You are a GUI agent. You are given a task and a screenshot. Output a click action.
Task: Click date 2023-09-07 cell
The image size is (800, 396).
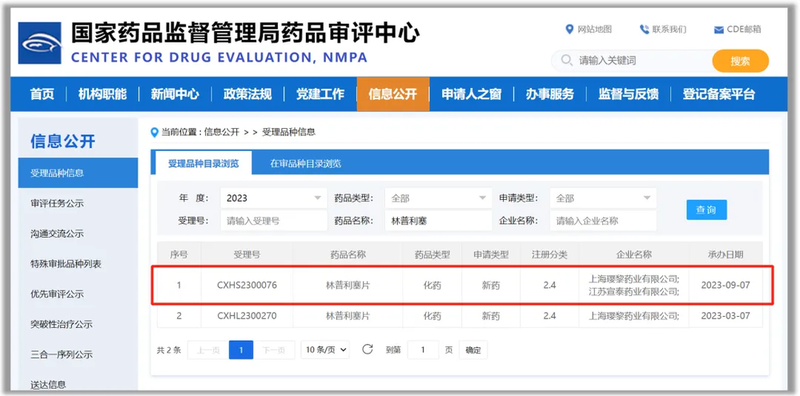coord(726,285)
